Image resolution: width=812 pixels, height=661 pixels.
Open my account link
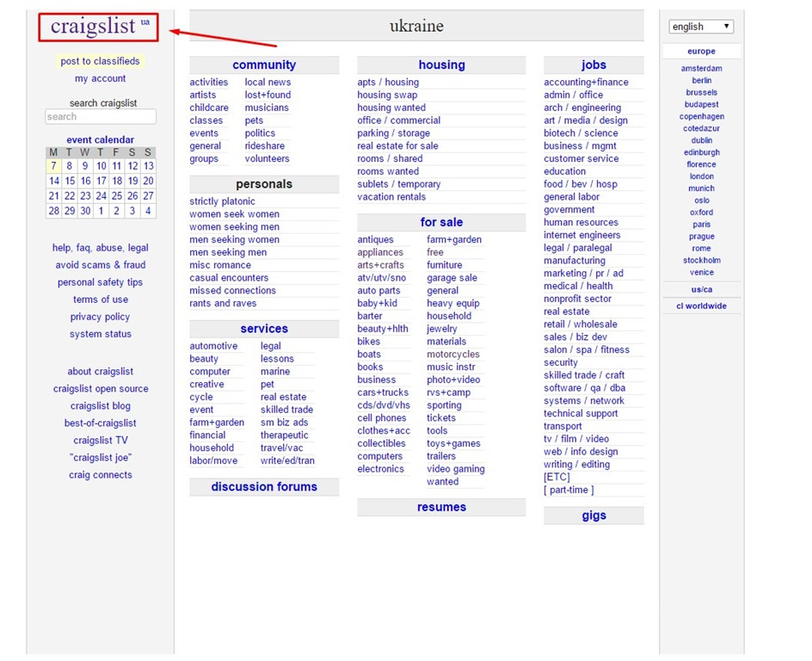[100, 78]
